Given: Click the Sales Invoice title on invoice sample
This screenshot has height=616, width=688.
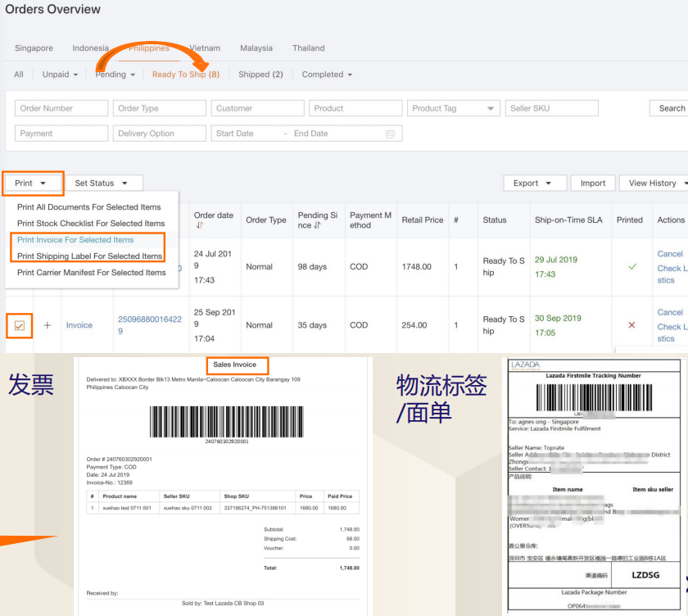Looking at the screenshot, I should coord(235,365).
